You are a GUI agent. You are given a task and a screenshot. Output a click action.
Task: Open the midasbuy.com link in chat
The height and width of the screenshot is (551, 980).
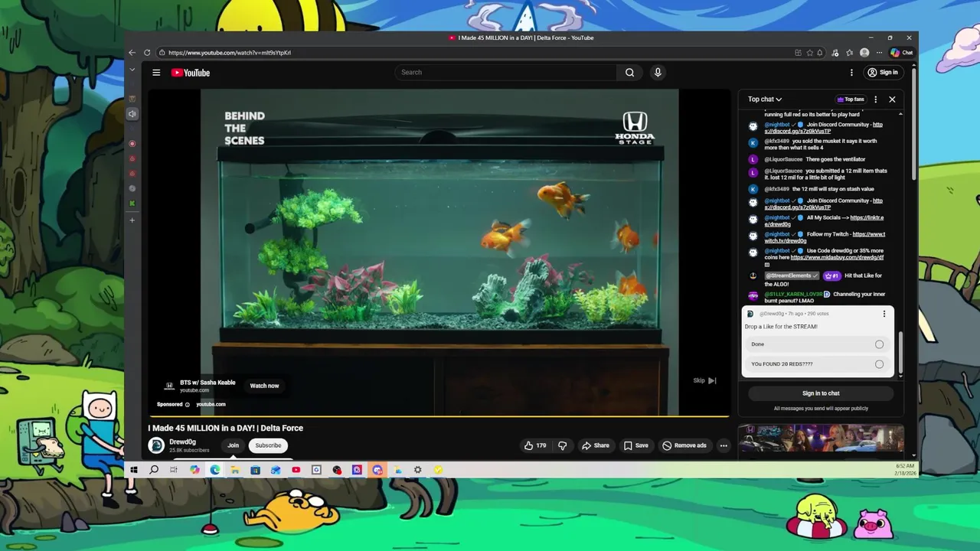click(836, 258)
